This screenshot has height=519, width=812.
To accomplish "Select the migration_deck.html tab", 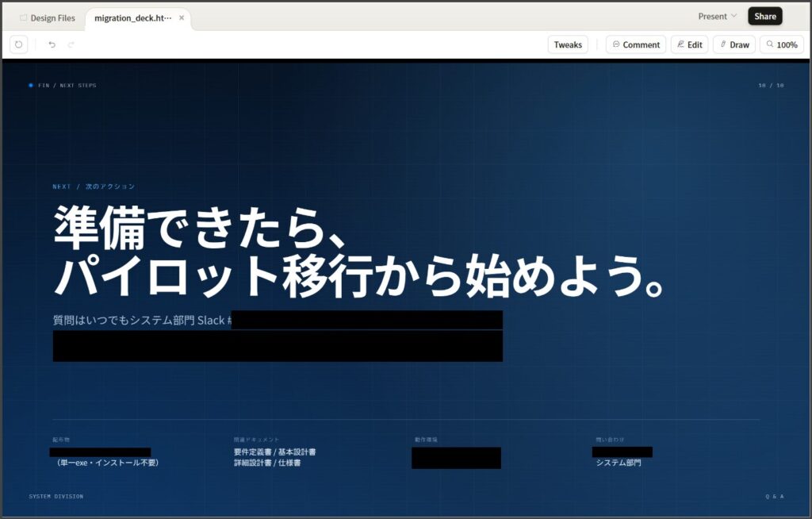I will [132, 17].
